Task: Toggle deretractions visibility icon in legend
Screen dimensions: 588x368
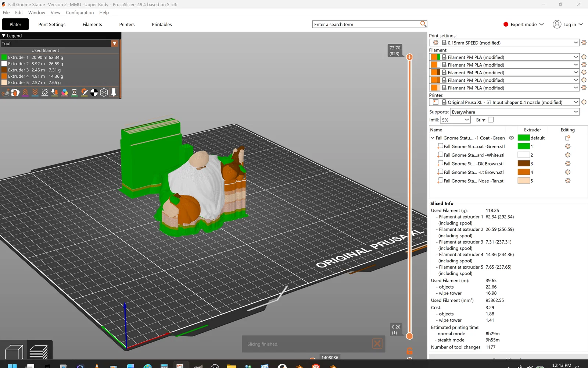Action: (35, 92)
